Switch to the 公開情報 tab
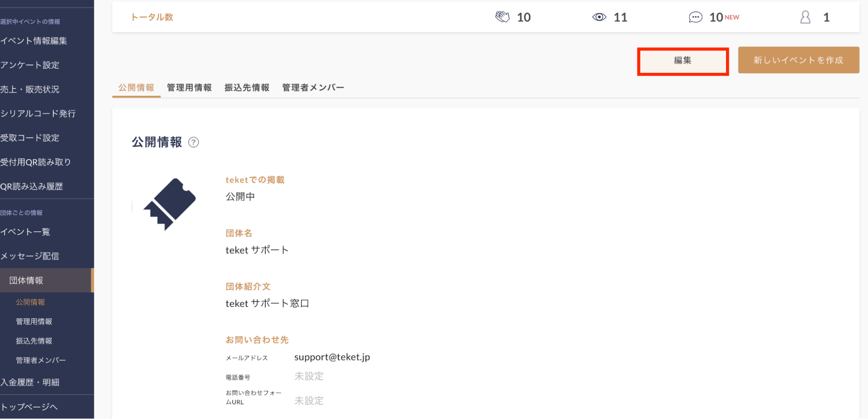This screenshot has width=868, height=419. pos(136,88)
